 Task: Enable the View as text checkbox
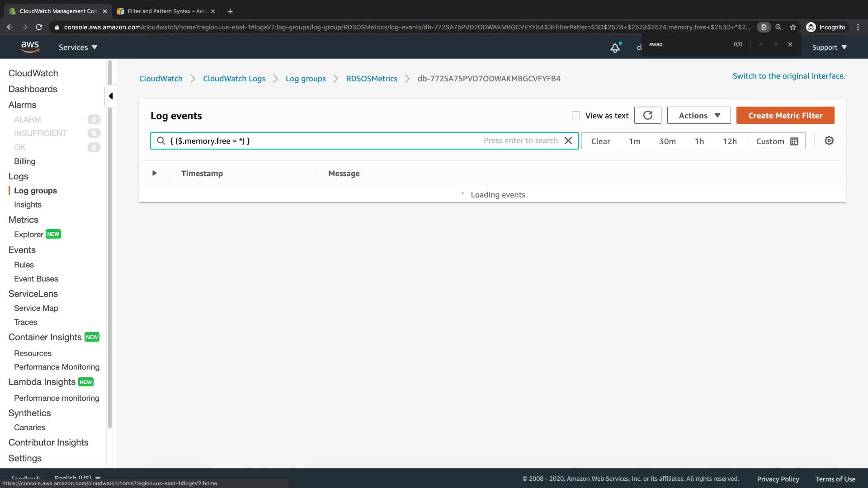click(x=576, y=115)
